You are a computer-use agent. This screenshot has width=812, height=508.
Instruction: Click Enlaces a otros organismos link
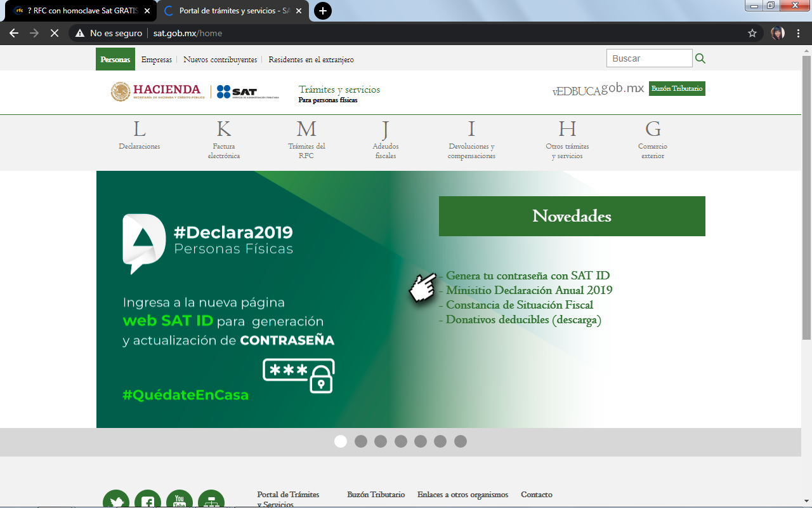pos(463,495)
